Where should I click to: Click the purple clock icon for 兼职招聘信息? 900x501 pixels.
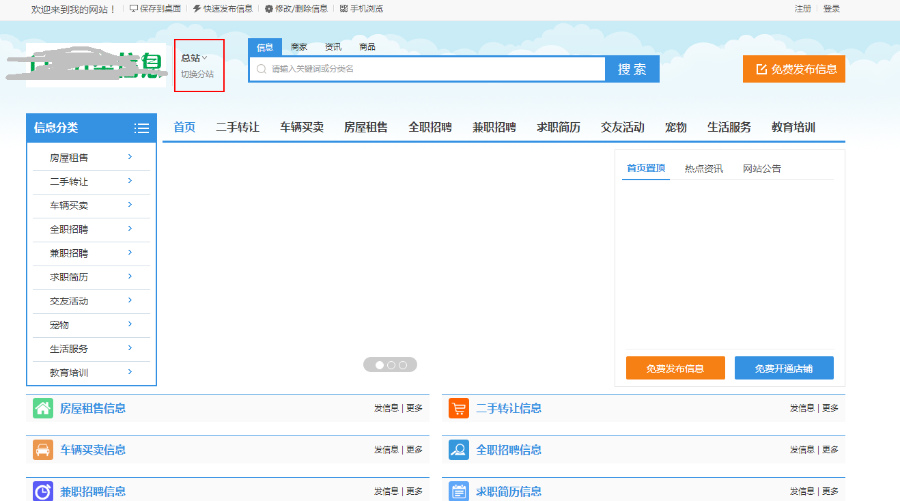(43, 491)
